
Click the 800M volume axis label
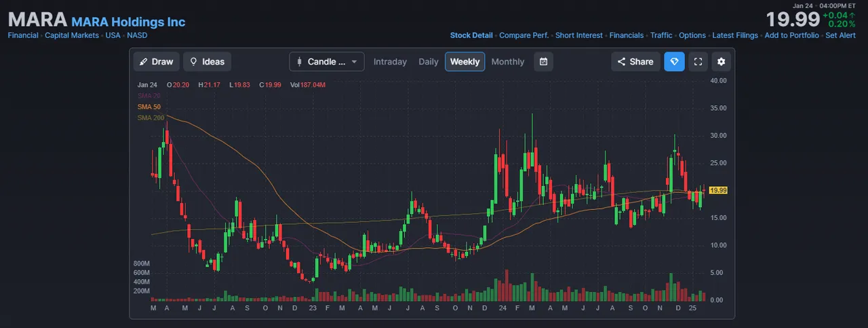(141, 263)
